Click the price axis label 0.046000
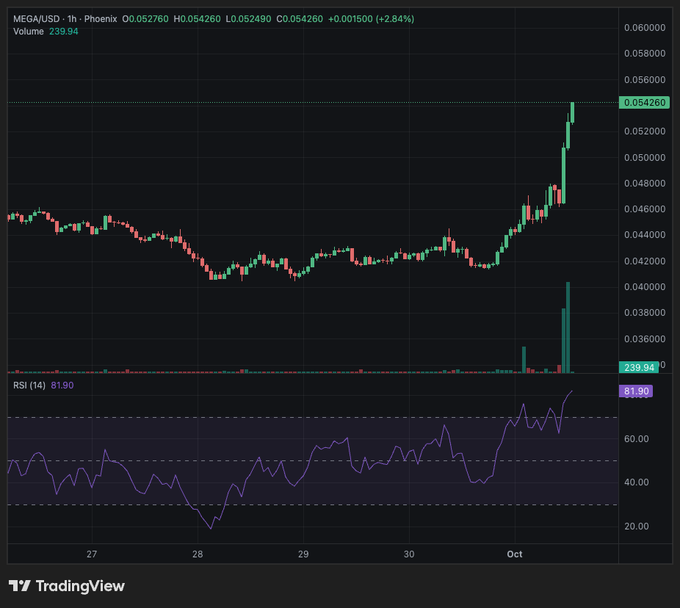The width and height of the screenshot is (680, 608). click(644, 209)
